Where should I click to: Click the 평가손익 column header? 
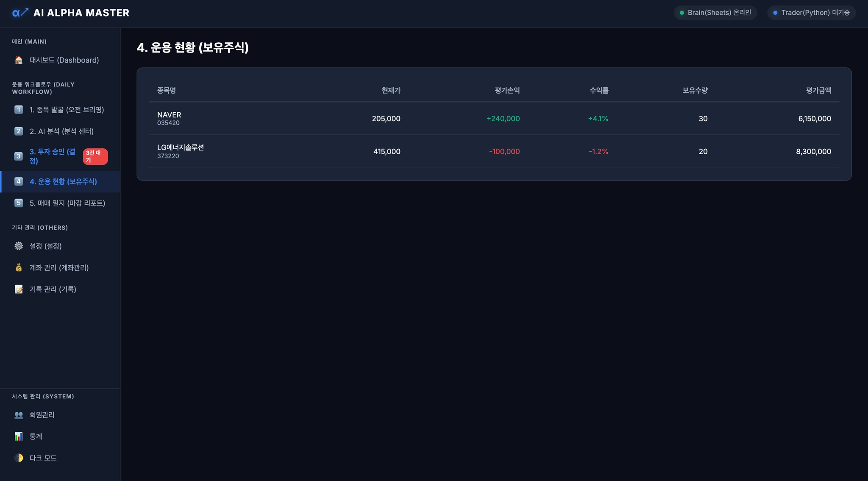pyautogui.click(x=507, y=90)
